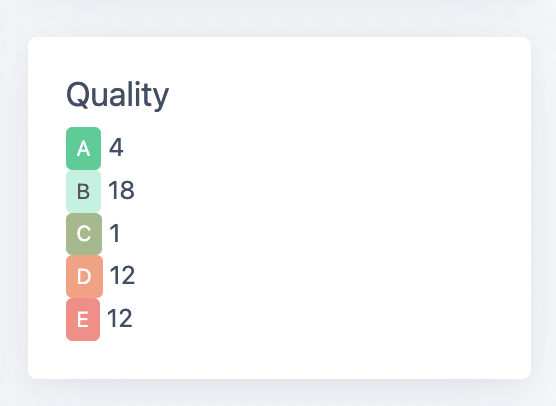The image size is (556, 406).
Task: Click the count 1 beside grade C
Action: (115, 233)
